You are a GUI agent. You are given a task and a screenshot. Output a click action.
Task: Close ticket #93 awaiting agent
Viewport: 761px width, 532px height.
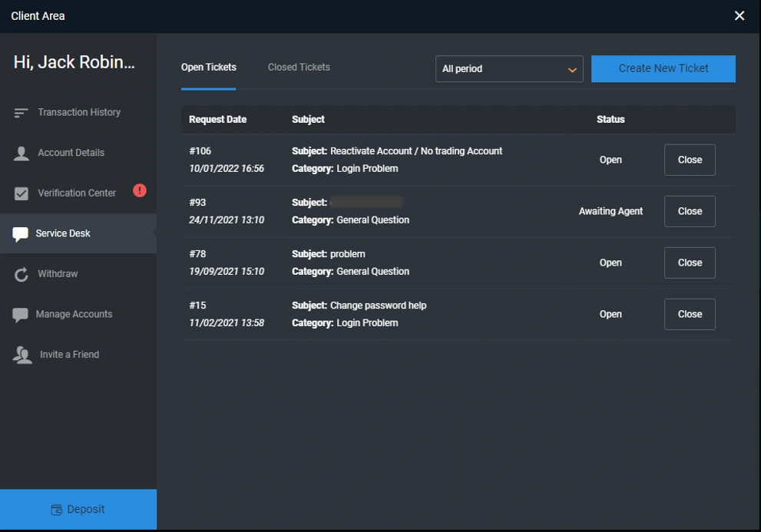(x=690, y=211)
